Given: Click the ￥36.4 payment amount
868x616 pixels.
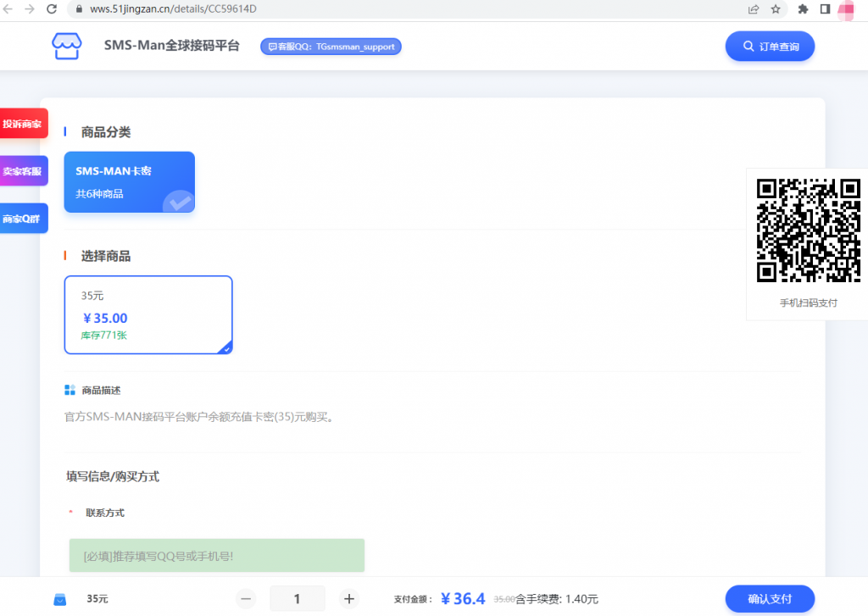Looking at the screenshot, I should [x=463, y=599].
